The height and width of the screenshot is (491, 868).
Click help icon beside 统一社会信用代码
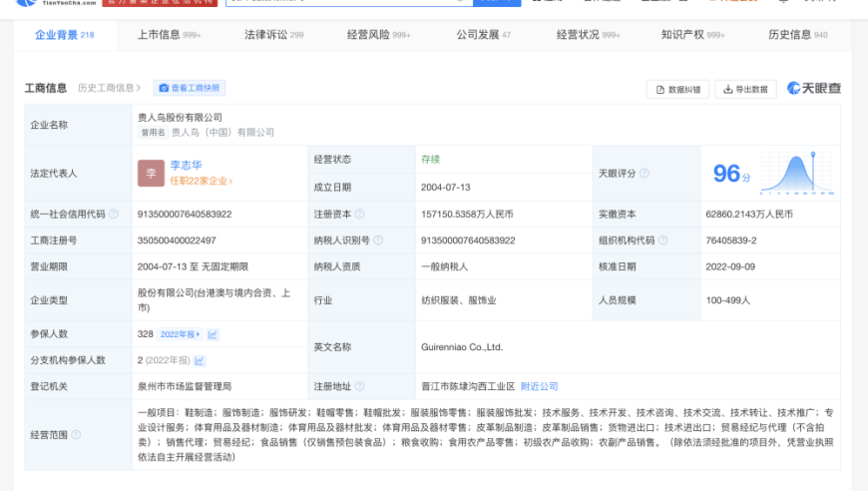pyautogui.click(x=114, y=215)
